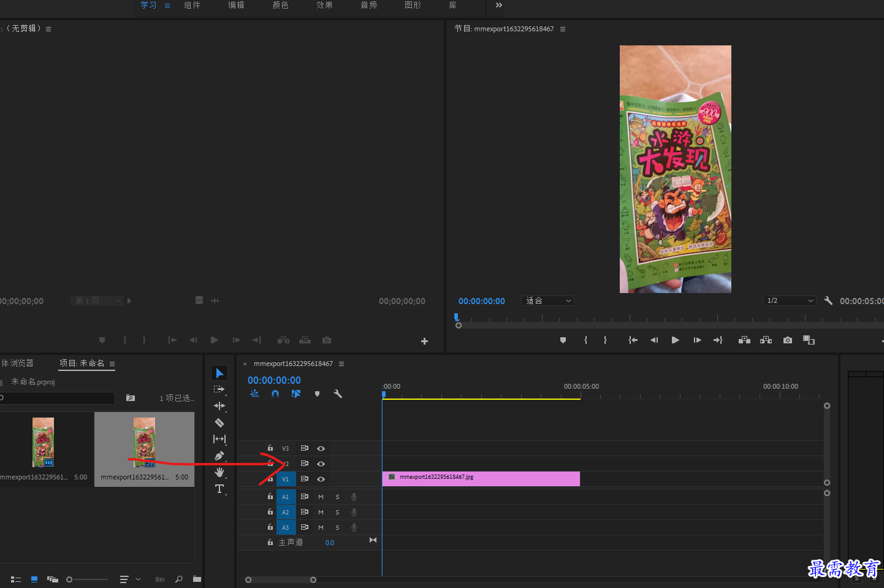Open source monitor panel menu
This screenshot has height=588, width=884.
click(x=48, y=29)
